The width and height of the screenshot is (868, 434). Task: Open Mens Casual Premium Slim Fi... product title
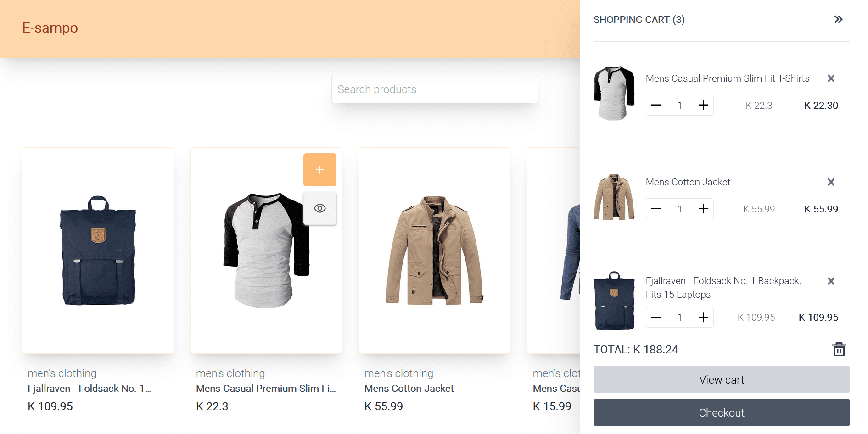266,389
